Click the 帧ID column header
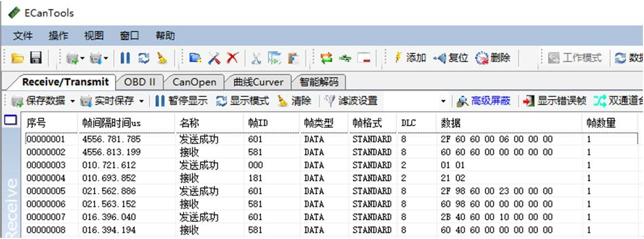644x239 pixels. click(x=258, y=123)
